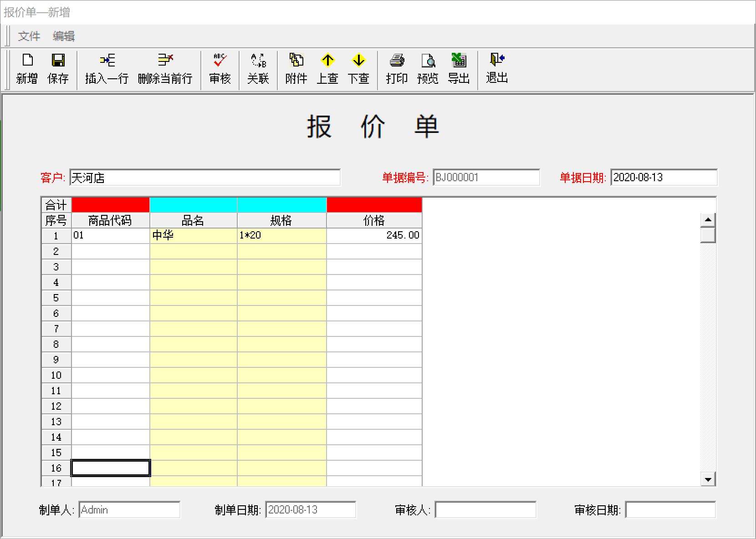756x539 pixels.
Task: Click the 单据日期 date field showing 2020-08-13
Action: point(664,178)
